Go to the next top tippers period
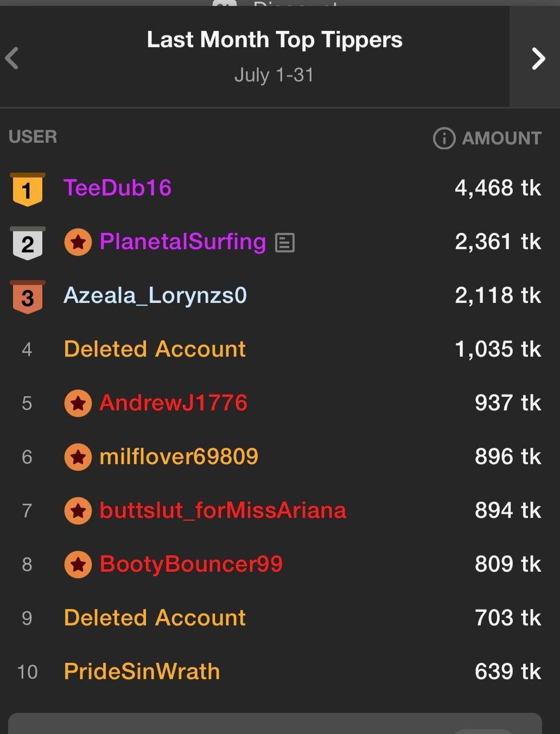The width and height of the screenshot is (560, 734). point(538,58)
